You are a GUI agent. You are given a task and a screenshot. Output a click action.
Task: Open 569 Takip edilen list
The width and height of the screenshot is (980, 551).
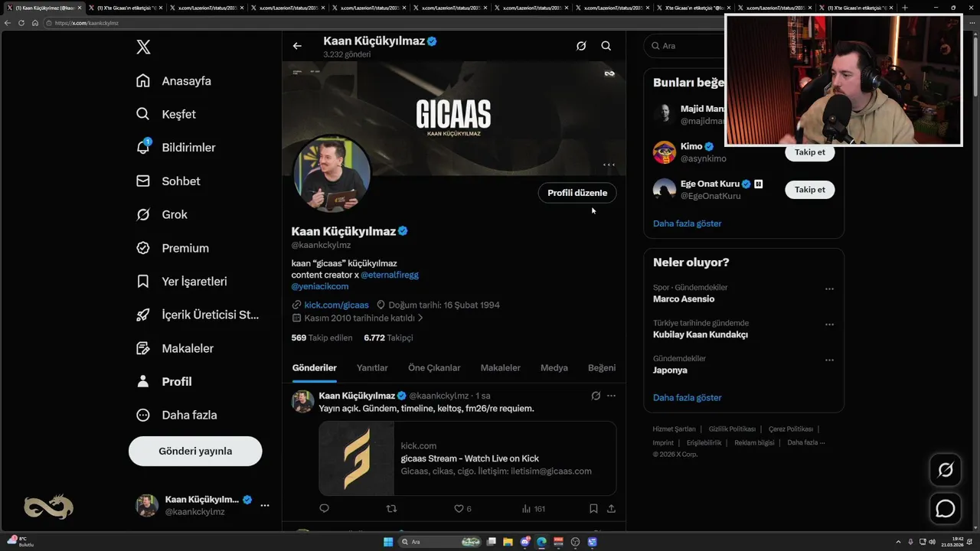[322, 337]
